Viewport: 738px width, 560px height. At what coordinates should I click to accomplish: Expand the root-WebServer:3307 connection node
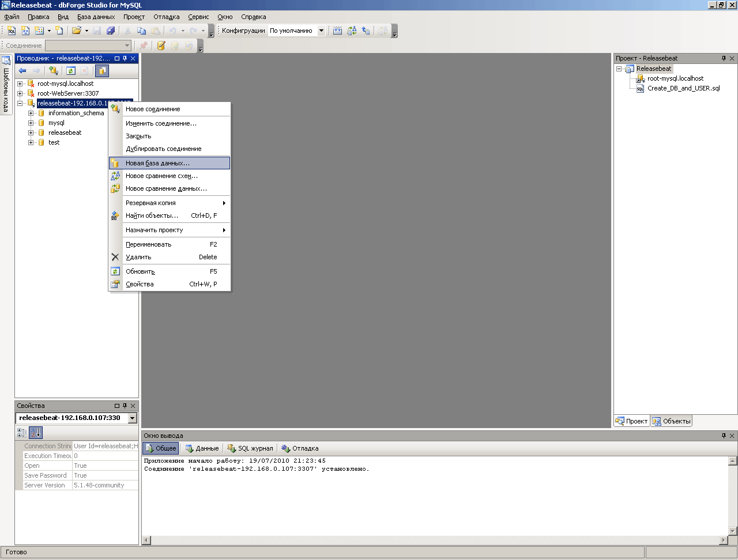click(x=20, y=93)
